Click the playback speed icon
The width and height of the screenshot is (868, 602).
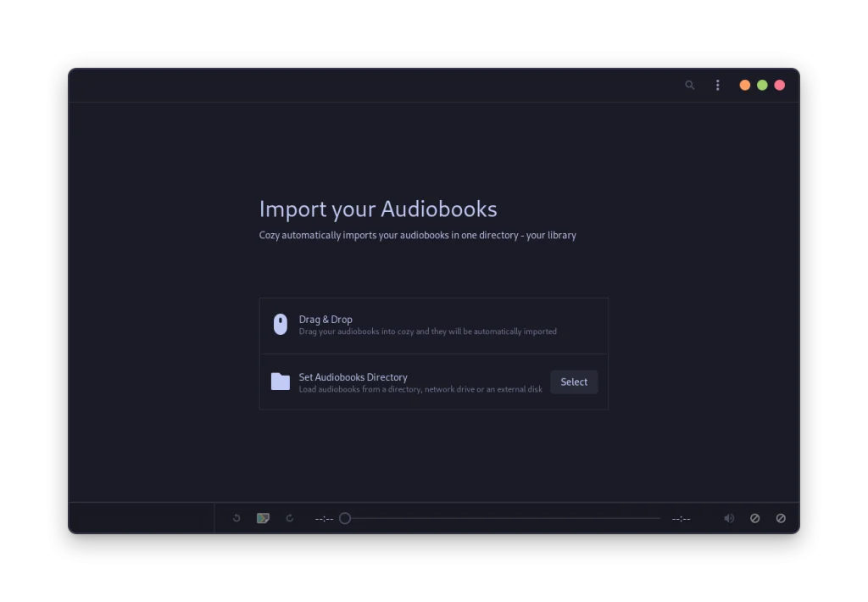tap(755, 518)
